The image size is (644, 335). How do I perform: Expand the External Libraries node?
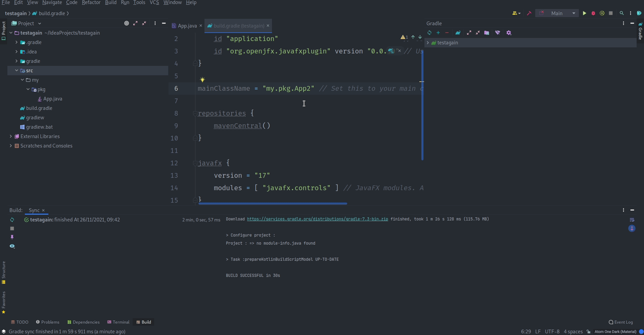coord(10,136)
